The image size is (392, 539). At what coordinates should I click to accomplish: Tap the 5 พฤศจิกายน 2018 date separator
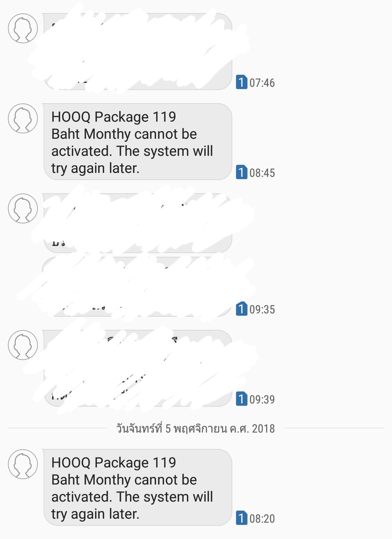[x=195, y=429]
